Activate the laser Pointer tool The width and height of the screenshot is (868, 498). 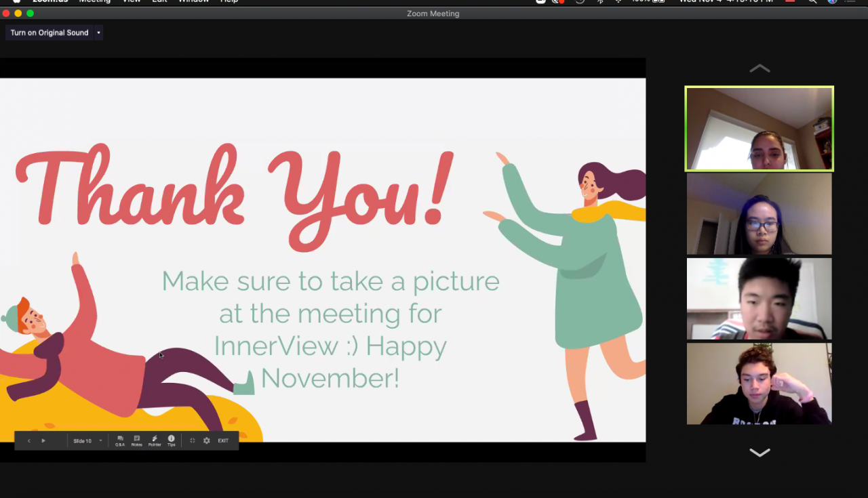coord(155,440)
